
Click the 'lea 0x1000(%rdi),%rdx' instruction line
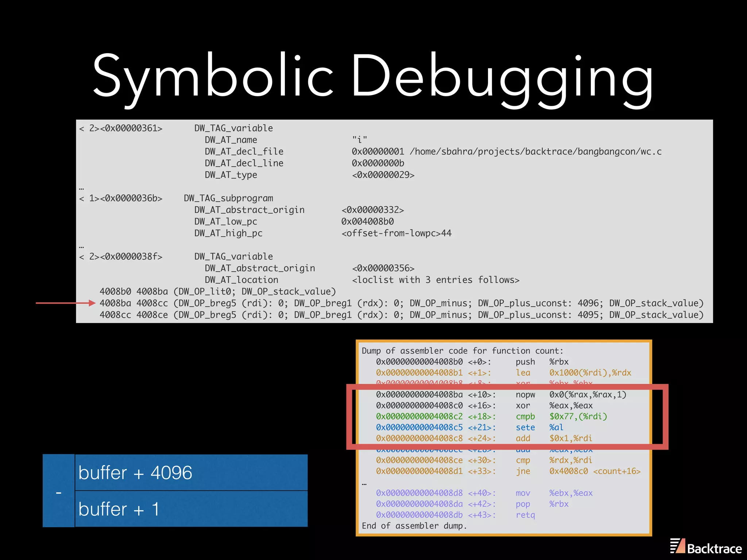pos(503,373)
